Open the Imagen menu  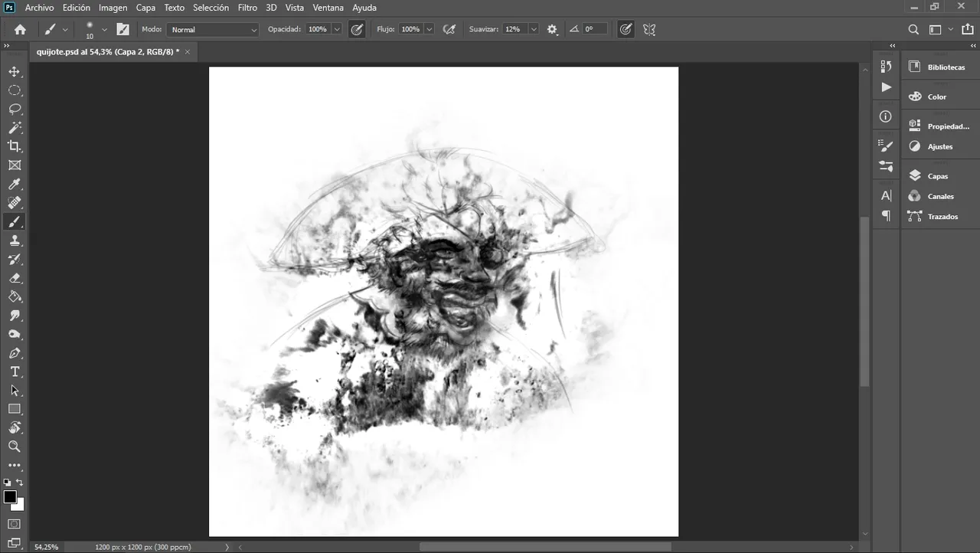(x=113, y=8)
